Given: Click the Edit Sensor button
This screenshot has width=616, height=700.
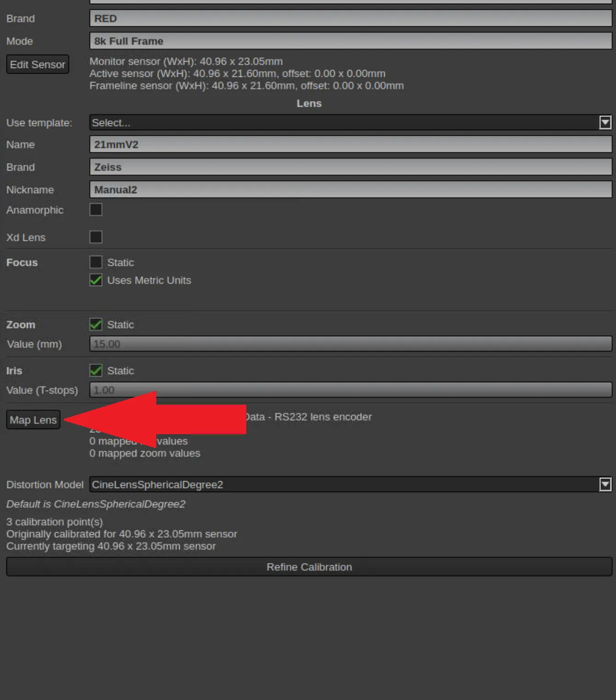Looking at the screenshot, I should point(38,64).
